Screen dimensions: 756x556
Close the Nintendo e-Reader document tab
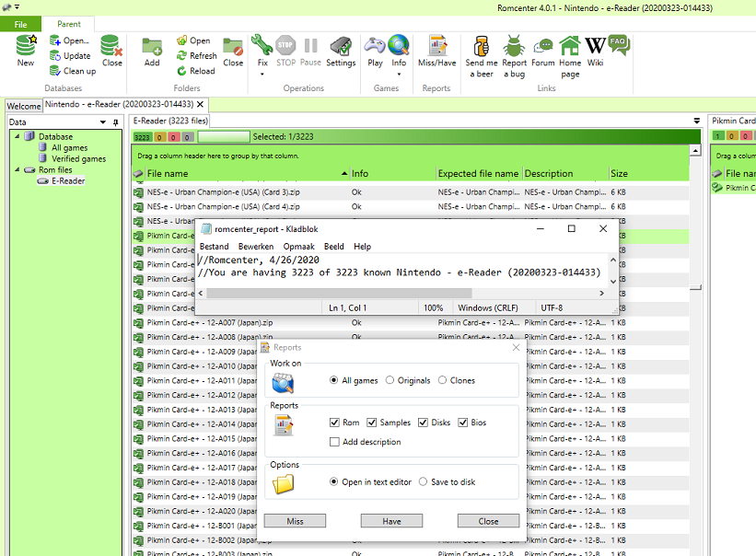[200, 104]
